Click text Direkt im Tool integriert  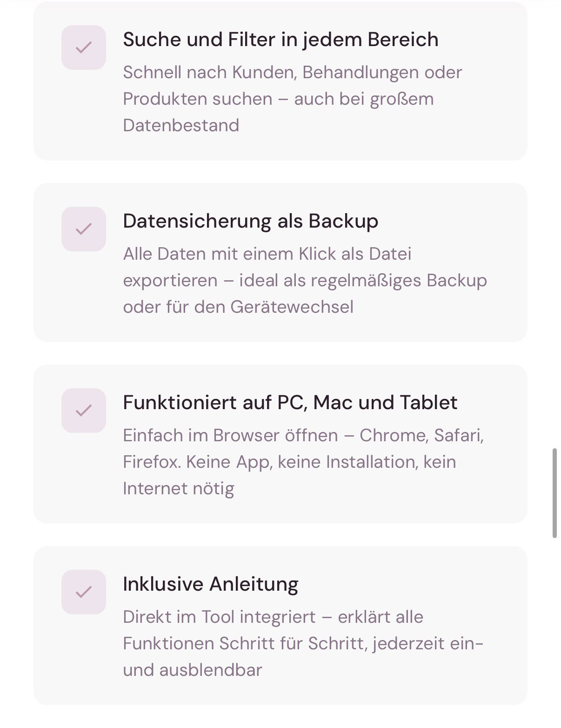[x=219, y=617]
